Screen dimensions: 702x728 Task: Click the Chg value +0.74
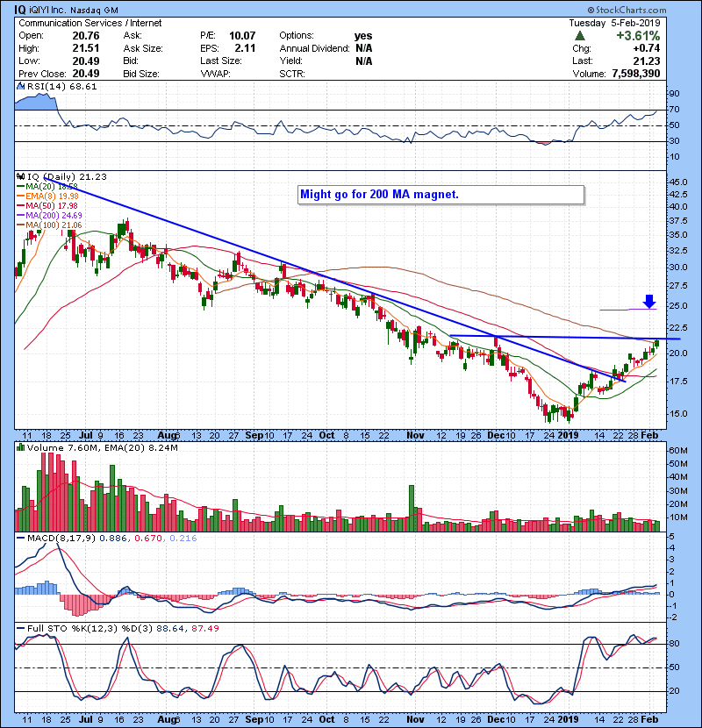646,48
